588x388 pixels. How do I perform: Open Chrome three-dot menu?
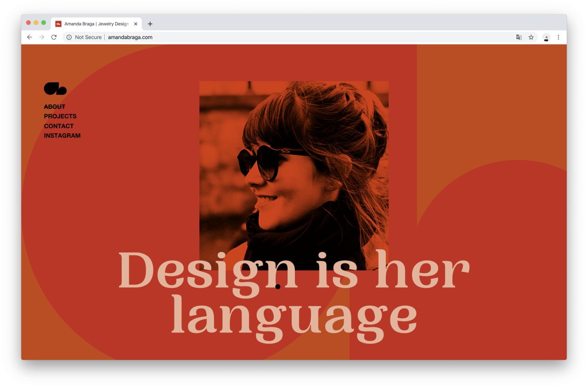coord(559,37)
